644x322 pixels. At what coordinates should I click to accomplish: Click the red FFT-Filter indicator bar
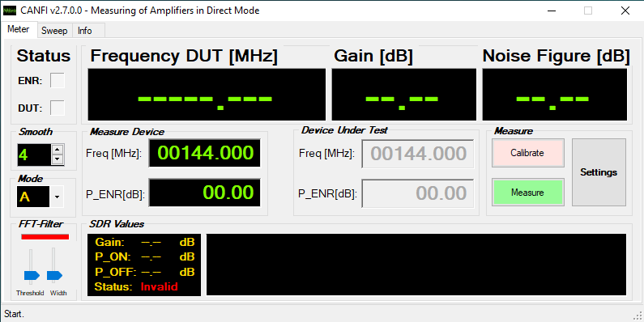[45, 237]
